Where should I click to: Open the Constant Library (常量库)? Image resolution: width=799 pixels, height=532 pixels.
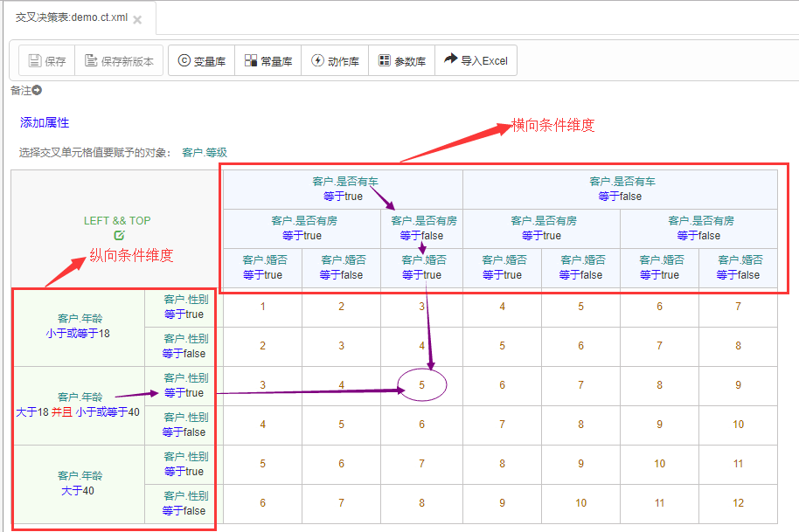268,60
